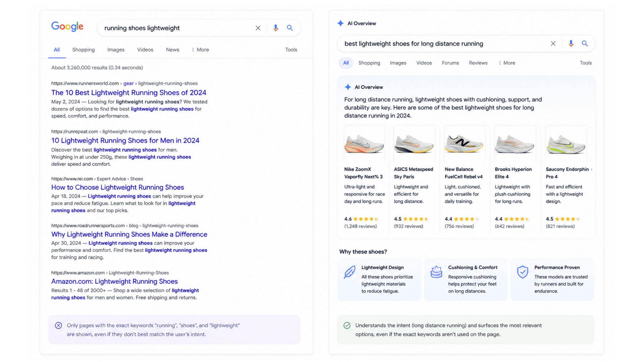644x362 pixels.
Task: Click the magnifier search icon in left search bar
Action: click(x=290, y=28)
